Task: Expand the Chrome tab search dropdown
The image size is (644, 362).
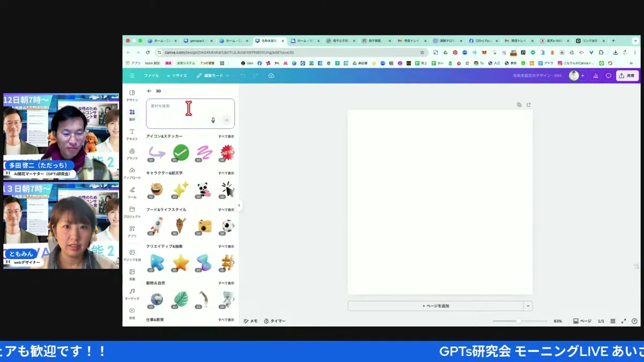Action: (636, 41)
